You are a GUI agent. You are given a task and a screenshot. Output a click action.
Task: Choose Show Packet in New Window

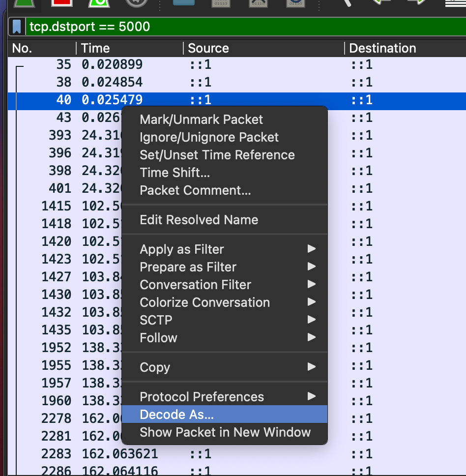pyautogui.click(x=225, y=432)
